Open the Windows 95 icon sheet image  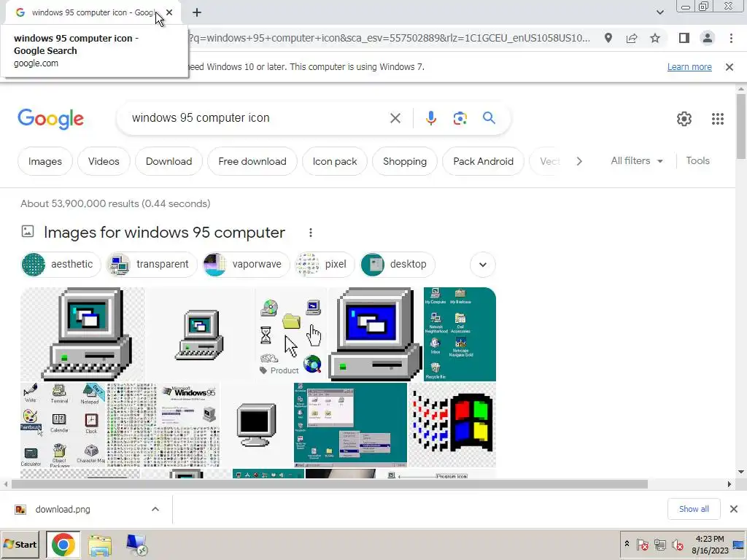(x=163, y=425)
